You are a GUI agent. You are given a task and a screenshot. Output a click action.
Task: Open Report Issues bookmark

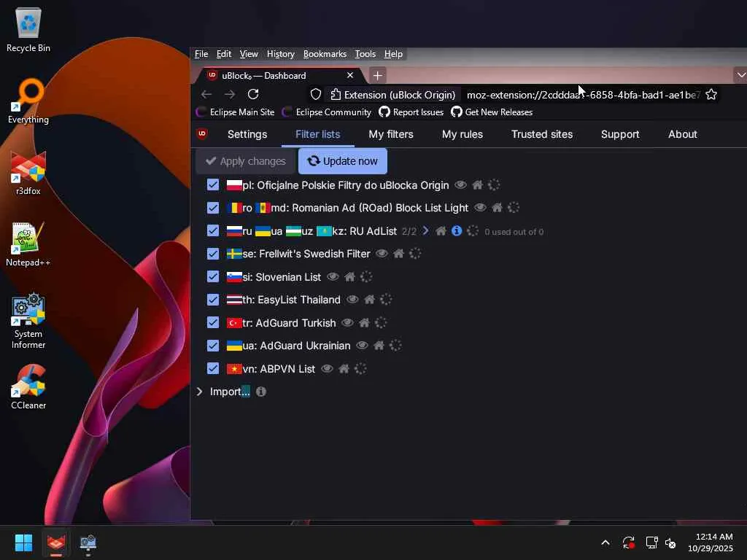tap(411, 112)
